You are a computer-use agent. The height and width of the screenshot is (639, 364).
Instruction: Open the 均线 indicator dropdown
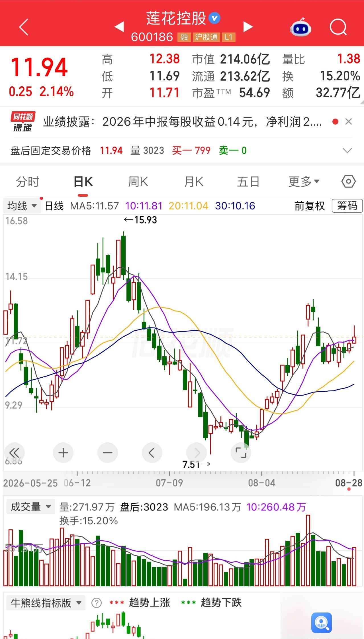[x=22, y=206]
